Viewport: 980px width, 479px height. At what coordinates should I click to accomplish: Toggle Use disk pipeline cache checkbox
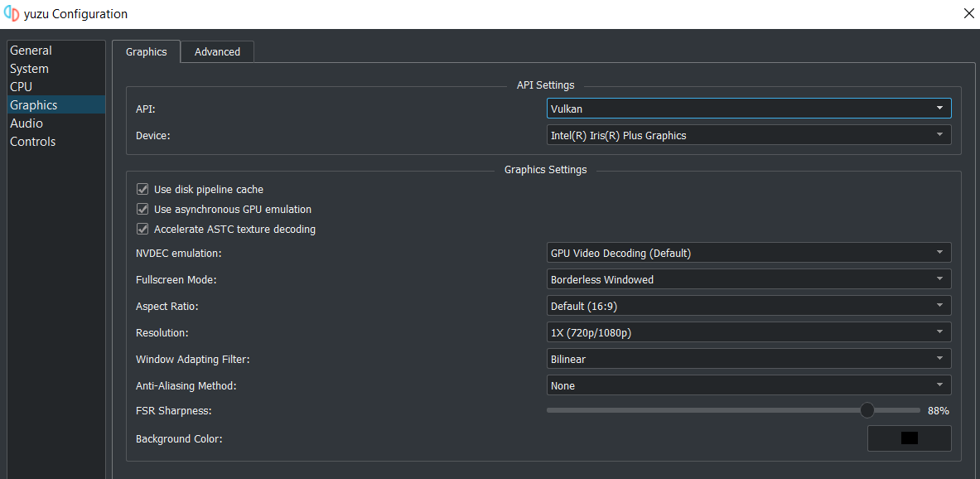coord(142,189)
